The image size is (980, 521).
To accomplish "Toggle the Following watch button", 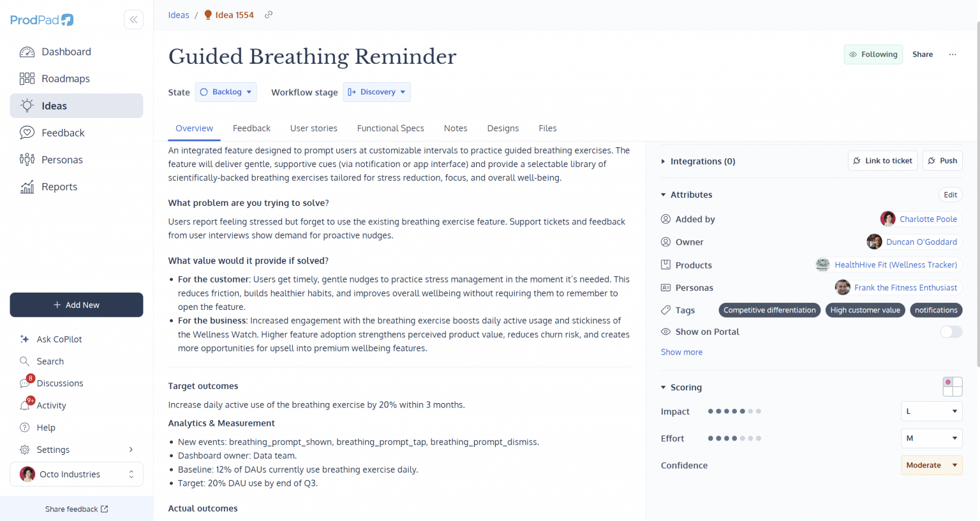I will click(x=873, y=54).
